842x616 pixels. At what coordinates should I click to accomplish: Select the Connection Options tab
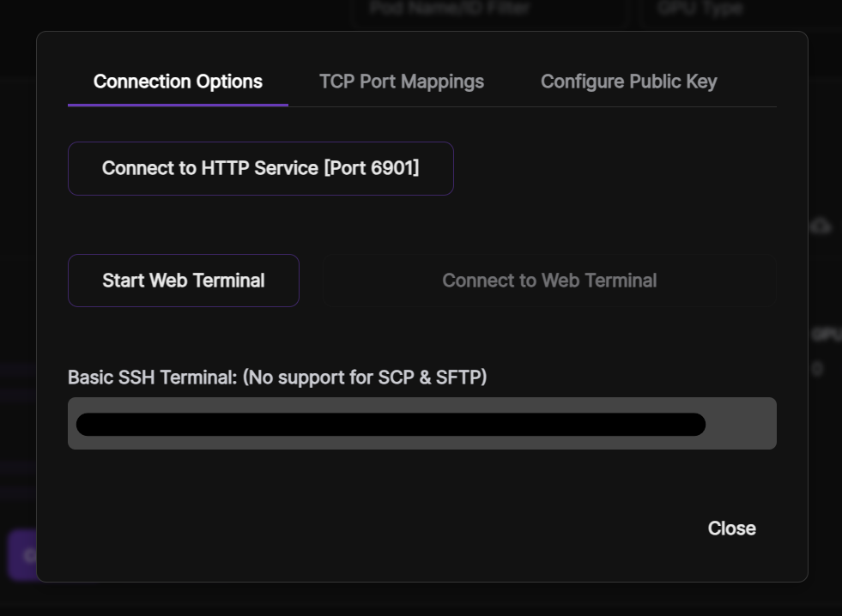(178, 82)
